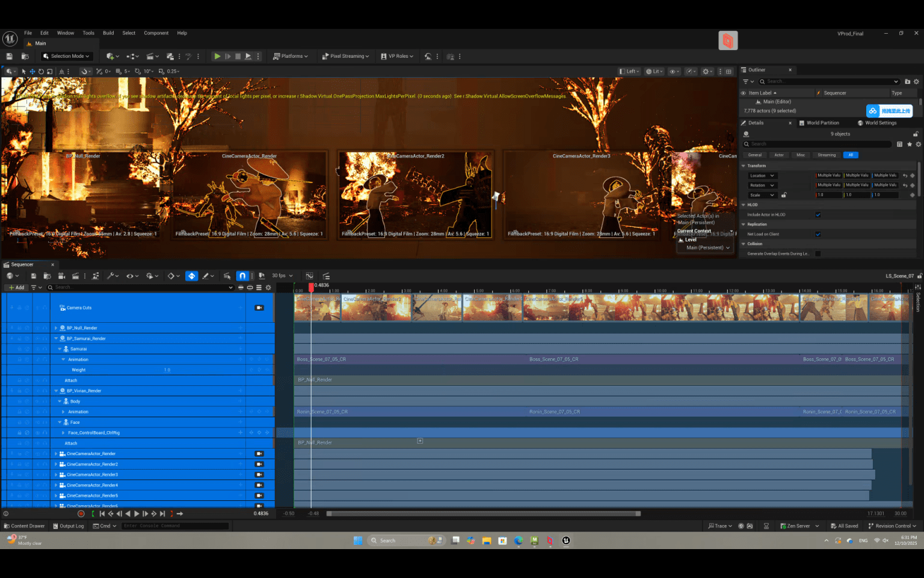
Task: Switch to the World Settings tab
Action: point(880,123)
